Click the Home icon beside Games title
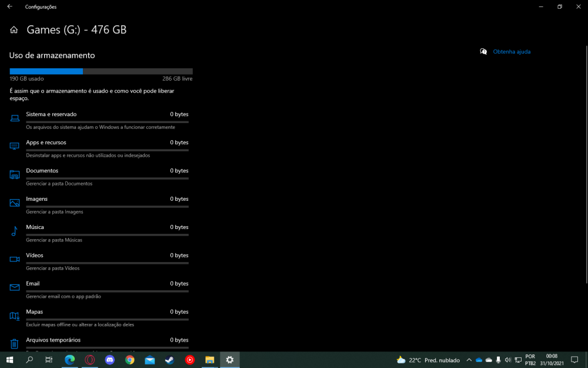Image resolution: width=588 pixels, height=368 pixels. [x=14, y=30]
